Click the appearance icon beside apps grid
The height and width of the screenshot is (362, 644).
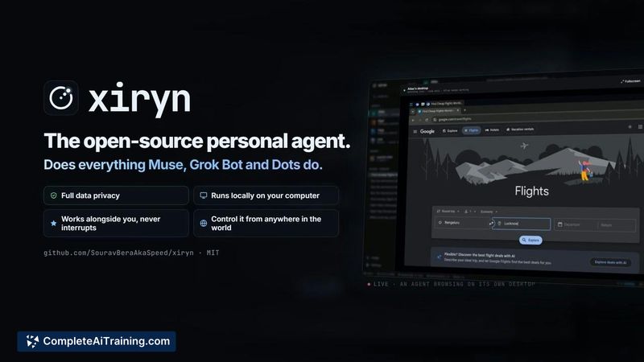click(630, 127)
